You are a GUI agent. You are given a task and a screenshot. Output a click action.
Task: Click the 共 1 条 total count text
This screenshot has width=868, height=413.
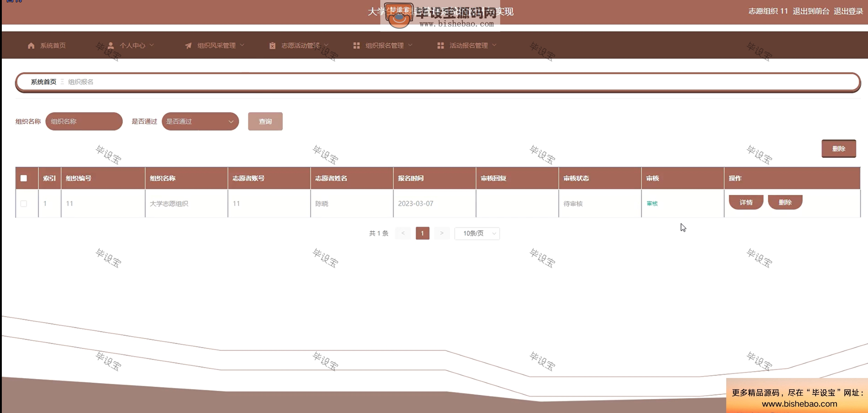pos(379,233)
